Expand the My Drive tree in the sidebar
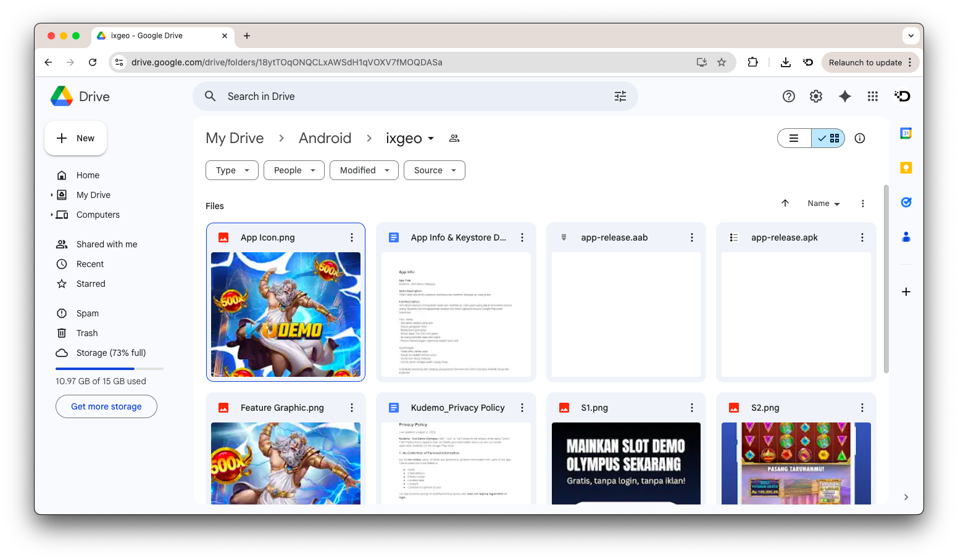Viewport: 958px width, 560px height. 52,195
